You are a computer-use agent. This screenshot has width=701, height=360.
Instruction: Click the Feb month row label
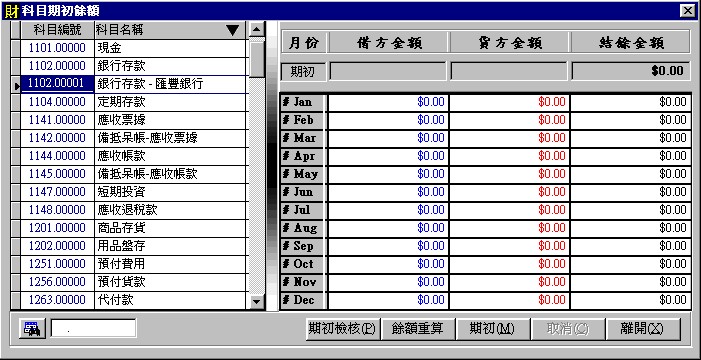303,120
